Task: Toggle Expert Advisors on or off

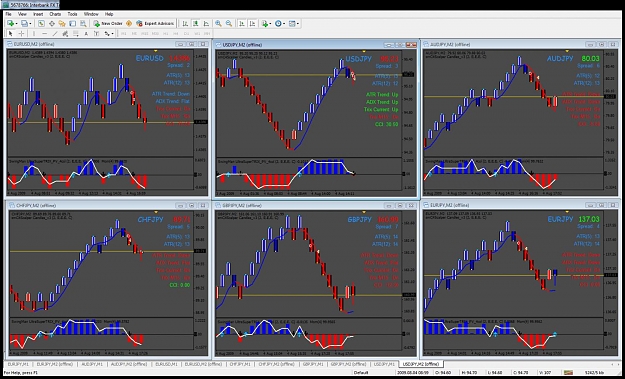Action: 155,24
